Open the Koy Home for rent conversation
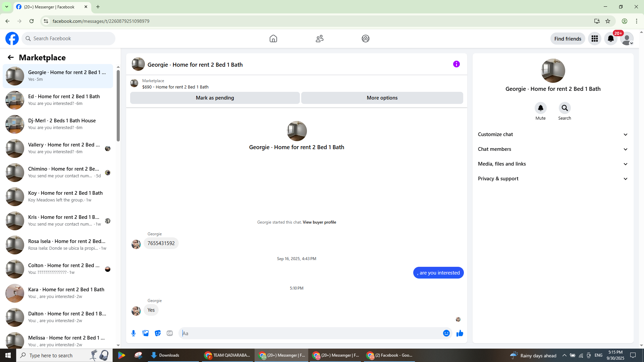Screen dimensions: 644x362 tap(58, 197)
